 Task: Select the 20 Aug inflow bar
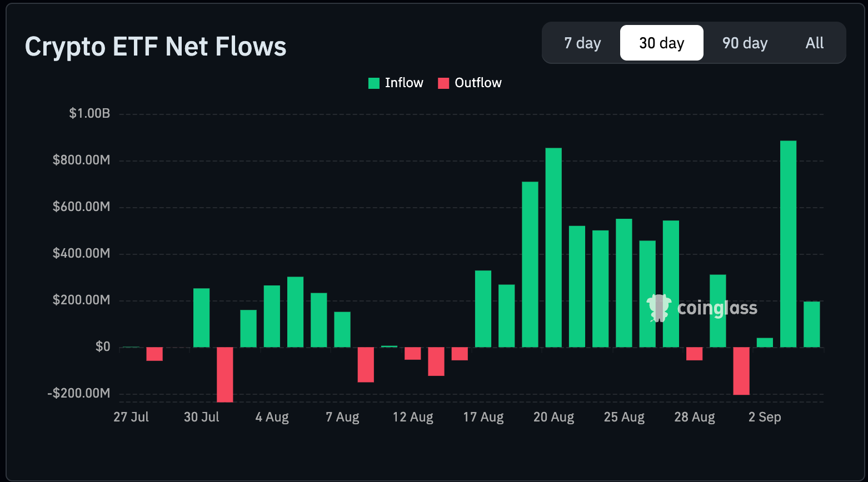(x=553, y=248)
